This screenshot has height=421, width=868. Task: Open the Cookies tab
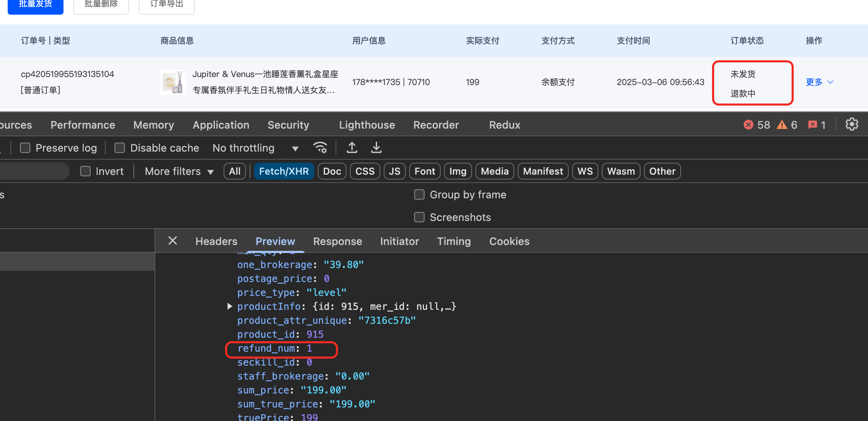pyautogui.click(x=509, y=241)
